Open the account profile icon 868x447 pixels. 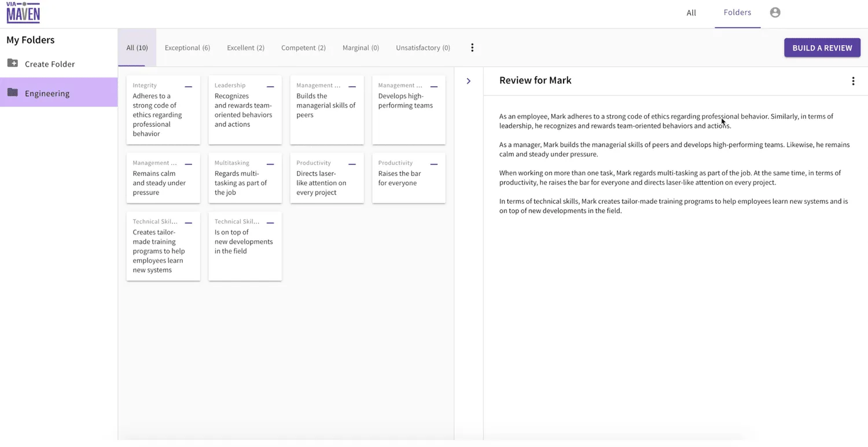pyautogui.click(x=775, y=12)
